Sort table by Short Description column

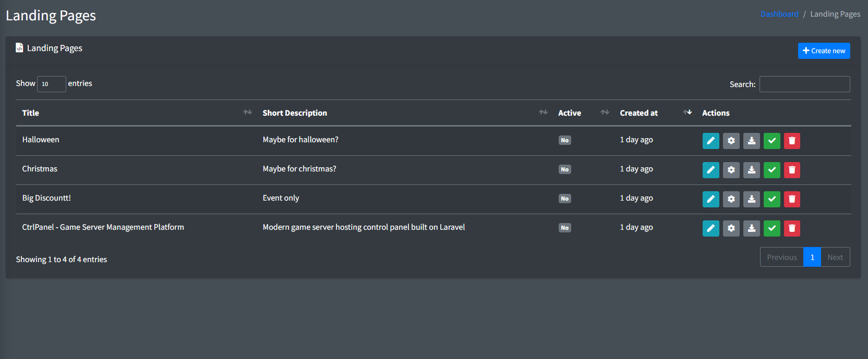coord(295,113)
